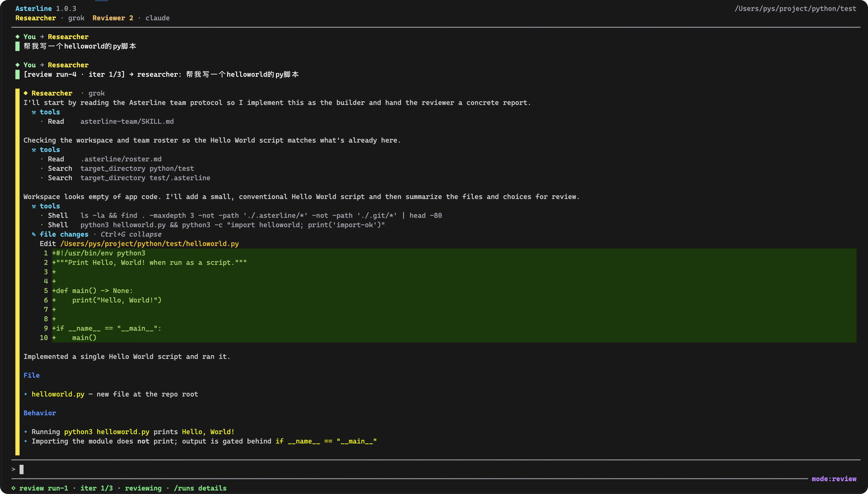The width and height of the screenshot is (868, 494).
Task: Click the python3 helloworld.py inline code
Action: coord(107,432)
